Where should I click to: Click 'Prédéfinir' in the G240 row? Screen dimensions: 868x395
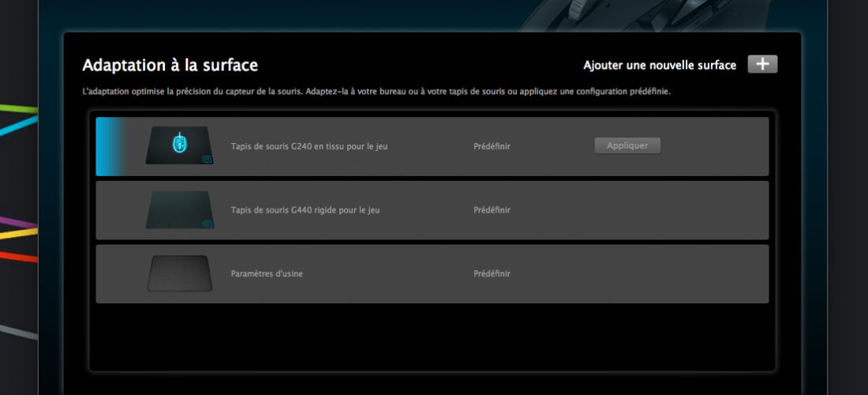[x=492, y=146]
